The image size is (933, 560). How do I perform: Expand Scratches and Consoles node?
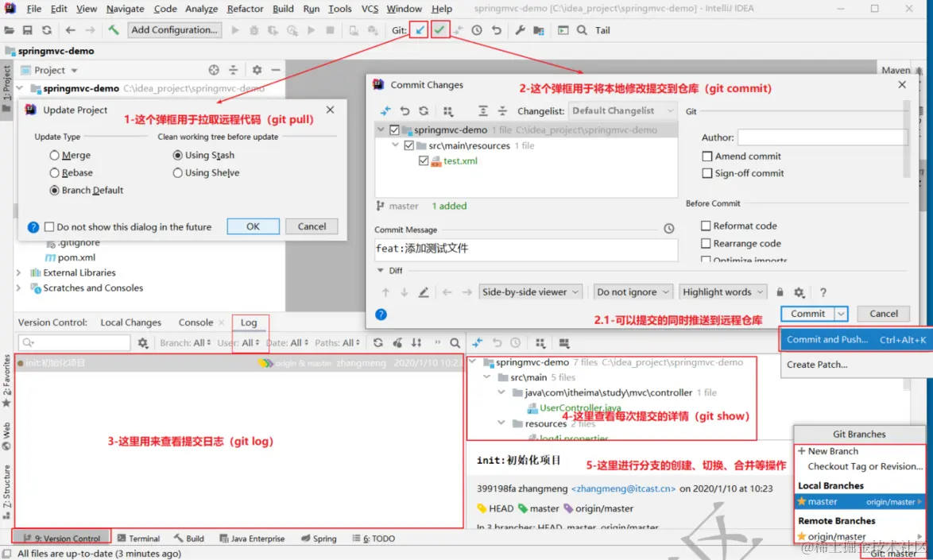[18, 288]
